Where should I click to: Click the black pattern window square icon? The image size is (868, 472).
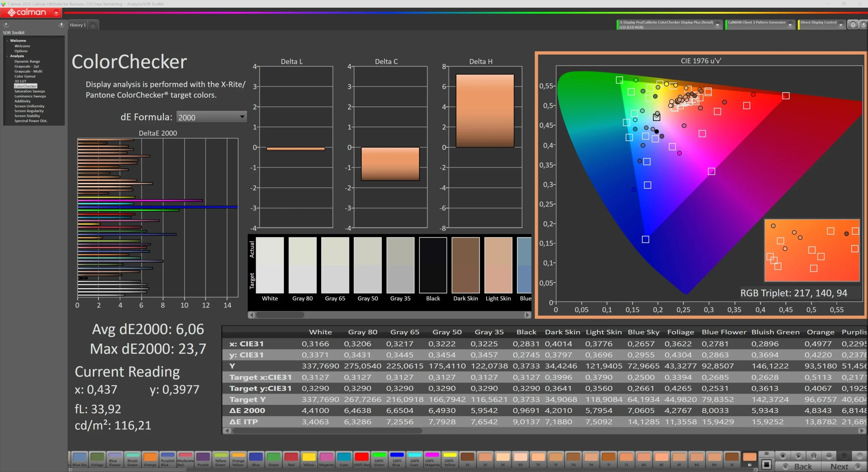coord(766,464)
